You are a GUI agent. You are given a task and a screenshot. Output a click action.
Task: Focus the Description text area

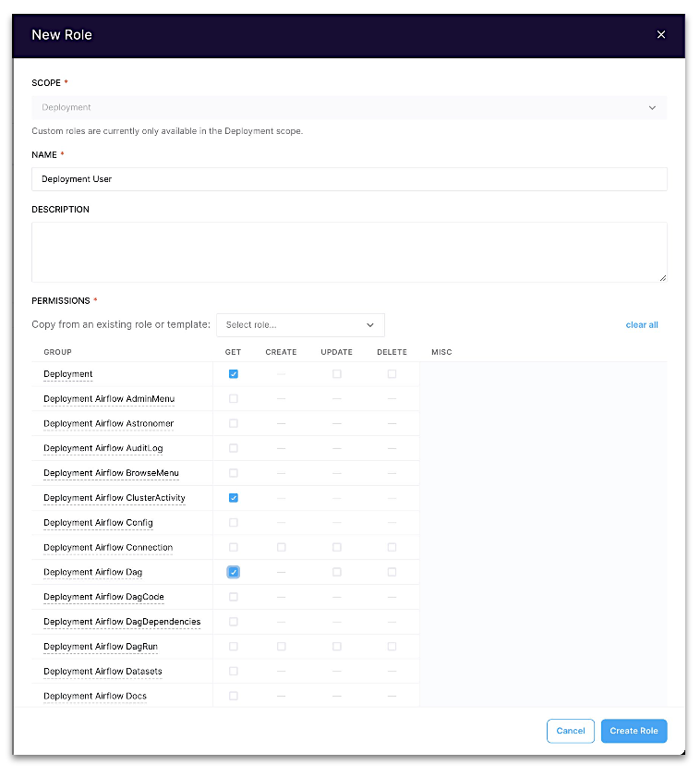[349, 251]
